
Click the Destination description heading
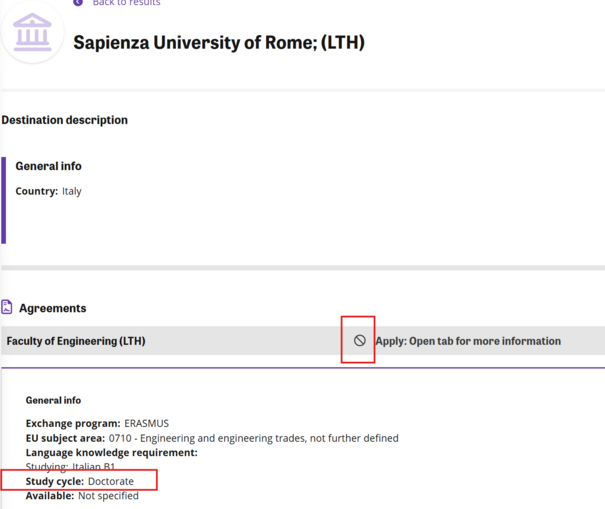coord(65,120)
